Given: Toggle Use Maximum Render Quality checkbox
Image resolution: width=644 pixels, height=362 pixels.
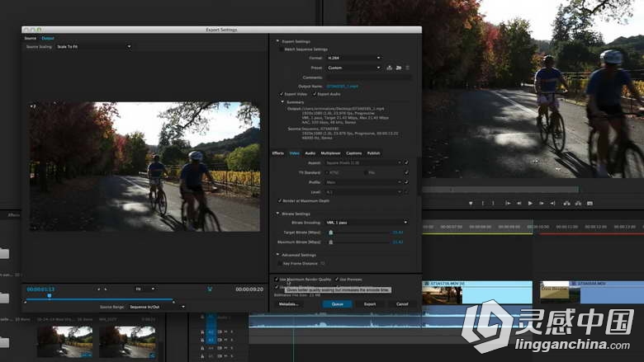Looking at the screenshot, I should 277,280.
